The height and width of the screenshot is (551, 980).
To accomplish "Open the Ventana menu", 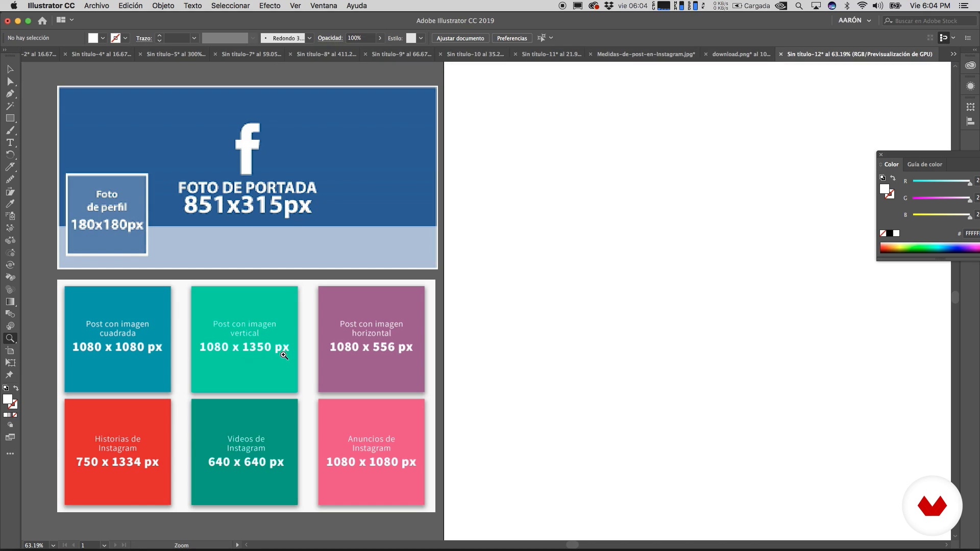I will click(324, 6).
